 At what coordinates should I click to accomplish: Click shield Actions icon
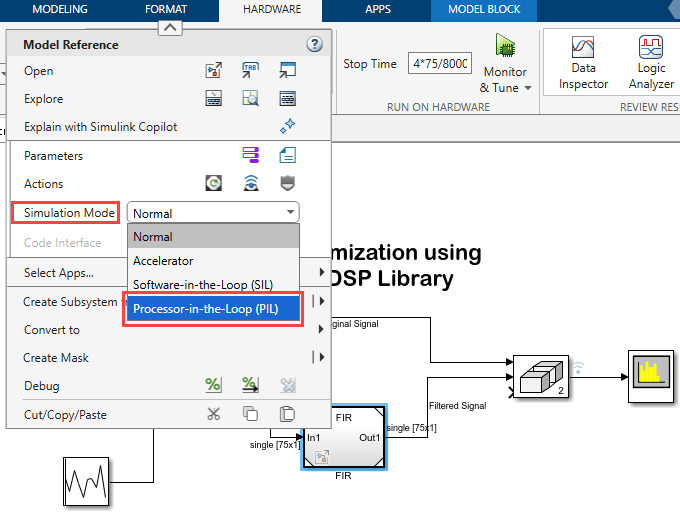pos(288,183)
